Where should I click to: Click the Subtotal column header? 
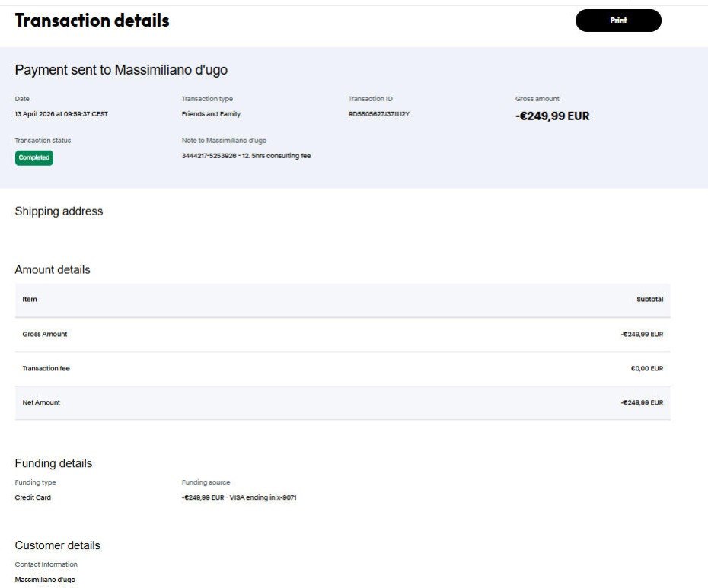(x=649, y=300)
